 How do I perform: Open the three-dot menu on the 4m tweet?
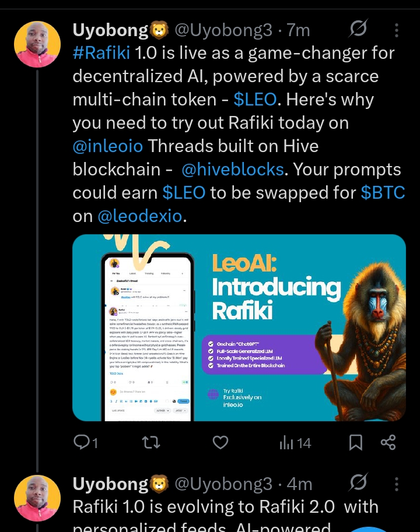(x=397, y=484)
